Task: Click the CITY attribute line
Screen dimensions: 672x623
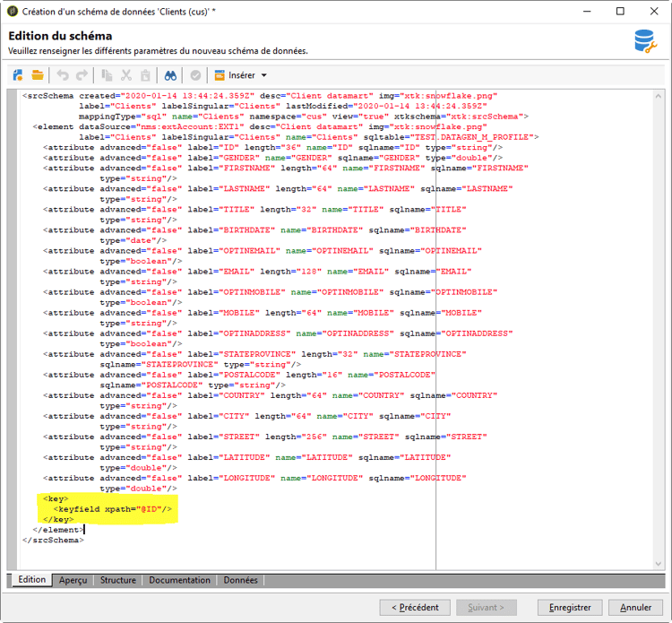Action: point(247,416)
